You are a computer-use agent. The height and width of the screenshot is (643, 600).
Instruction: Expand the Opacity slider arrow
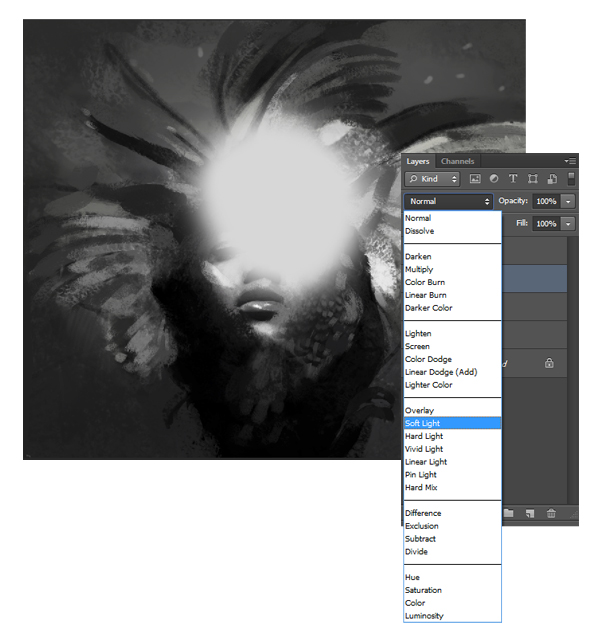[568, 201]
